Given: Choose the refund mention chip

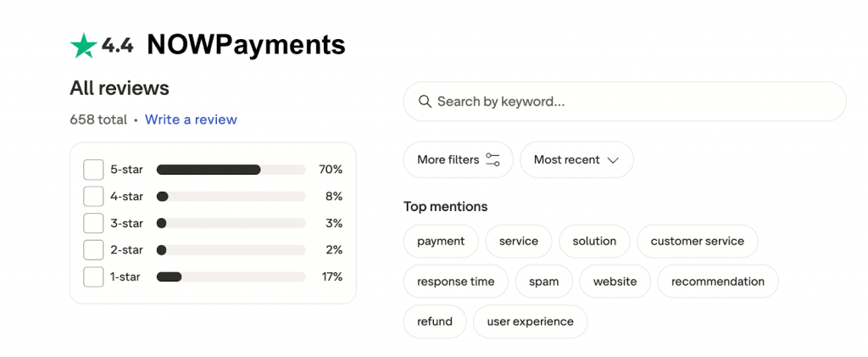Looking at the screenshot, I should pos(435,321).
